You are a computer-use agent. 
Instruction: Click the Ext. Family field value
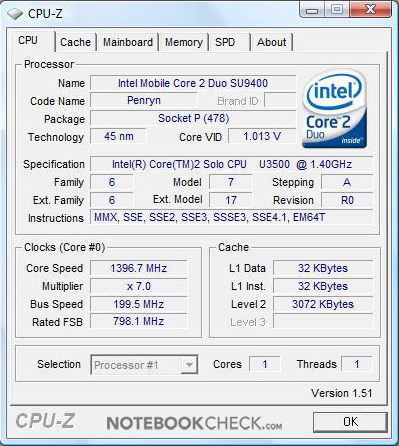112,200
